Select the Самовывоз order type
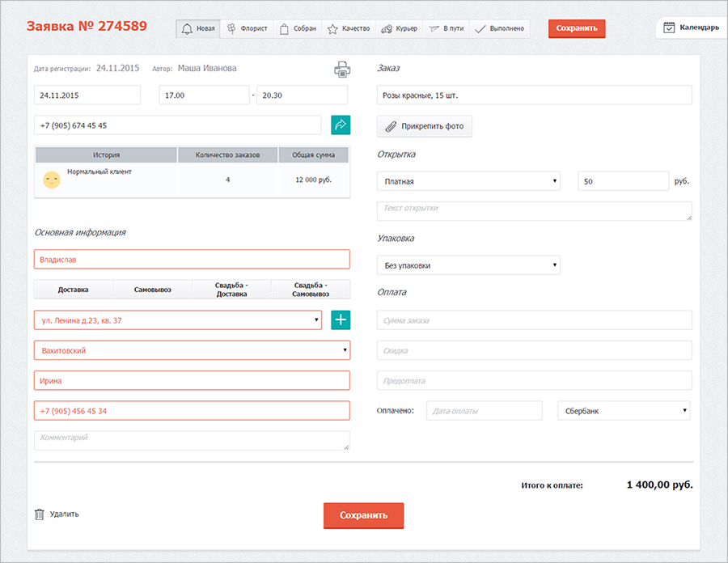The image size is (728, 563). [153, 289]
